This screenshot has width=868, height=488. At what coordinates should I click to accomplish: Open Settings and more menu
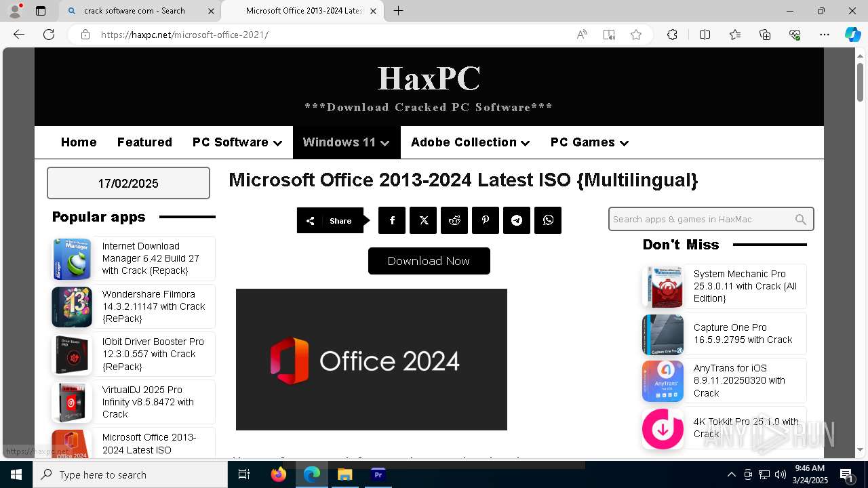(825, 35)
